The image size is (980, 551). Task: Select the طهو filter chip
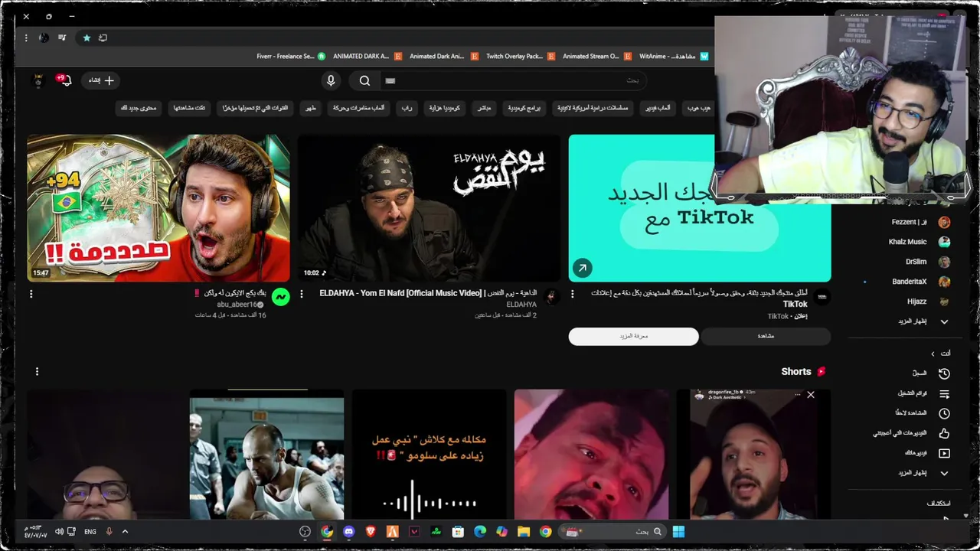pyautogui.click(x=310, y=108)
